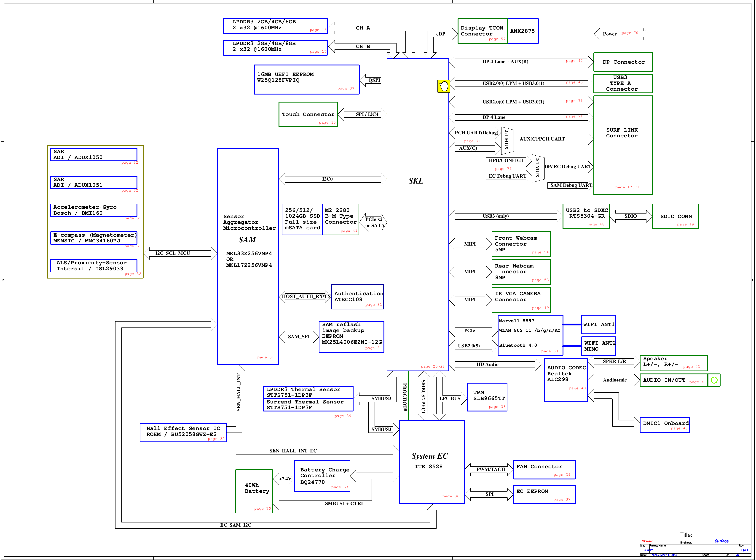Image resolution: width=756 pixels, height=560 pixels.
Task: Click the yellow annotation note icon on SKL
Action: pos(443,87)
